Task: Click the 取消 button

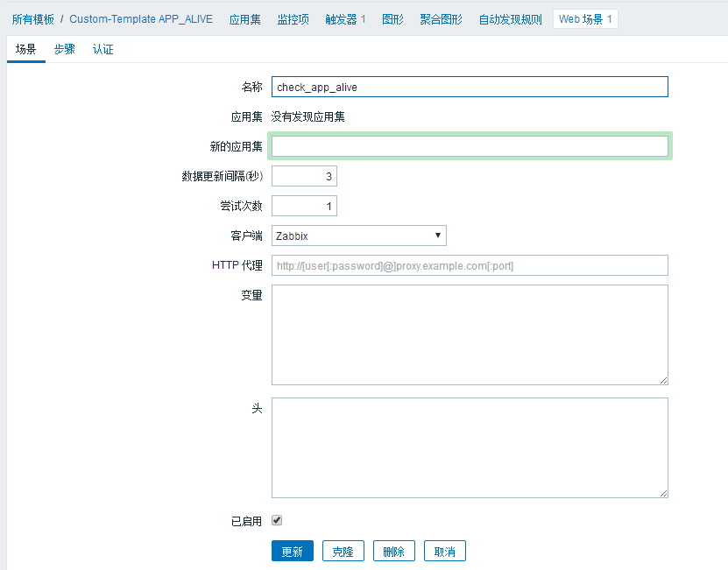Action: (x=445, y=551)
